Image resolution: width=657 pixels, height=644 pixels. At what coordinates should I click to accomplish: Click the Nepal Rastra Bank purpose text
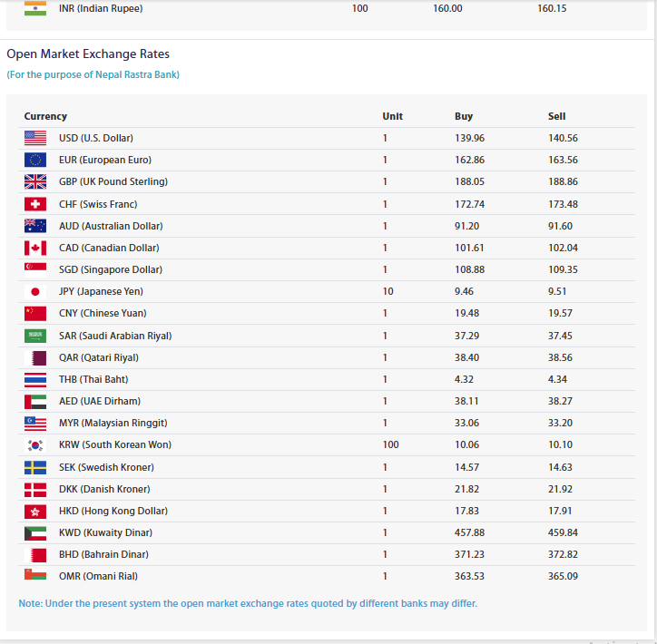[x=93, y=74]
